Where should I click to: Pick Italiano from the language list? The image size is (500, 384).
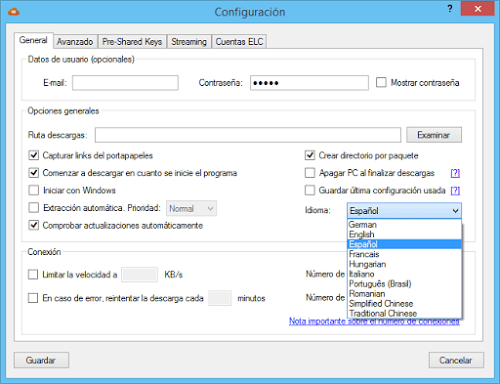tap(404, 274)
